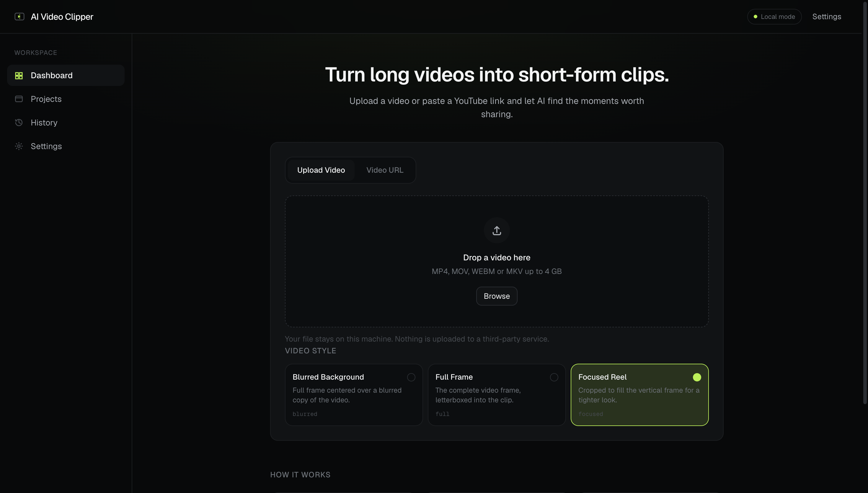Click the 'Drop a video here' text
The width and height of the screenshot is (868, 493).
coord(497,257)
